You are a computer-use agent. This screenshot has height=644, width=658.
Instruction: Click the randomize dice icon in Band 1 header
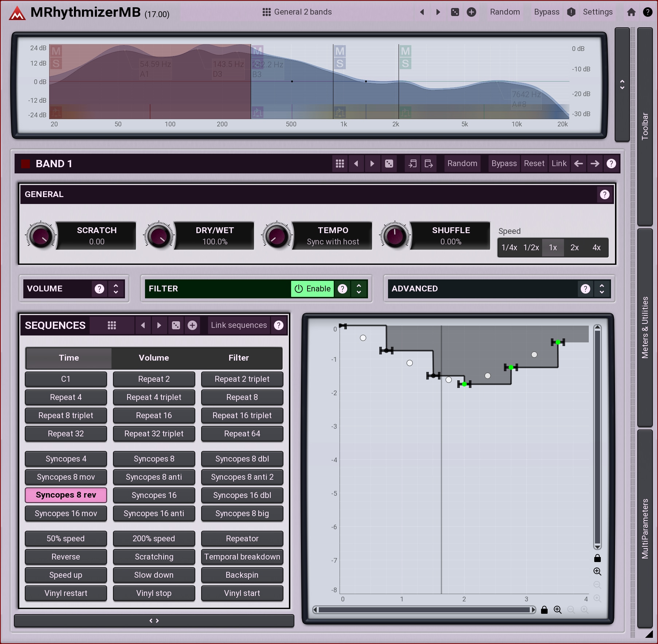(x=389, y=164)
